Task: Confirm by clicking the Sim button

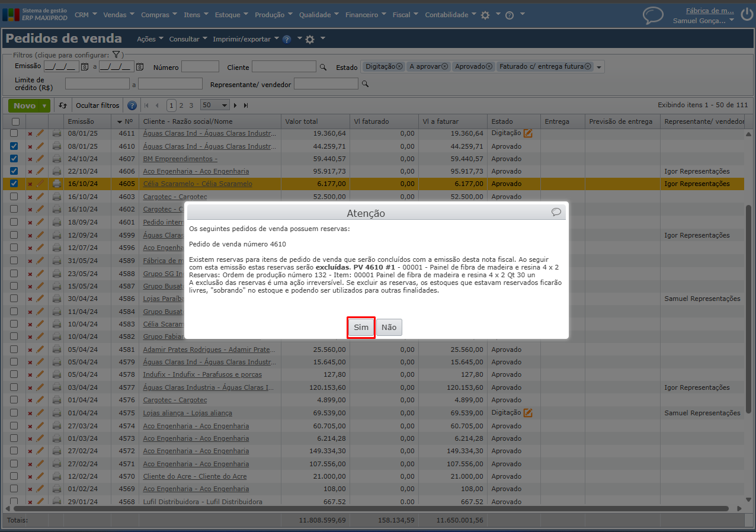Action: point(361,328)
